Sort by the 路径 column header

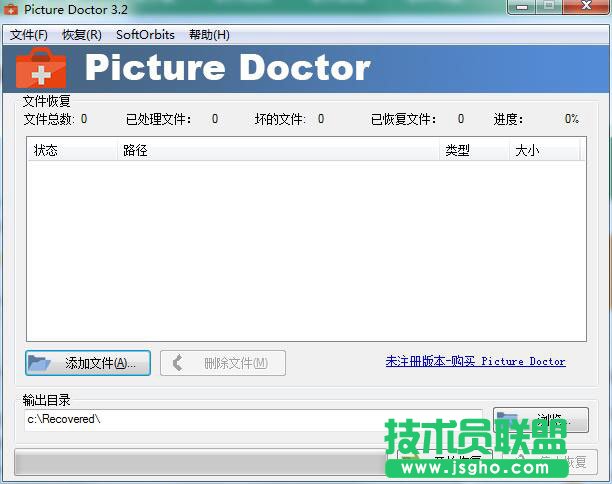278,150
